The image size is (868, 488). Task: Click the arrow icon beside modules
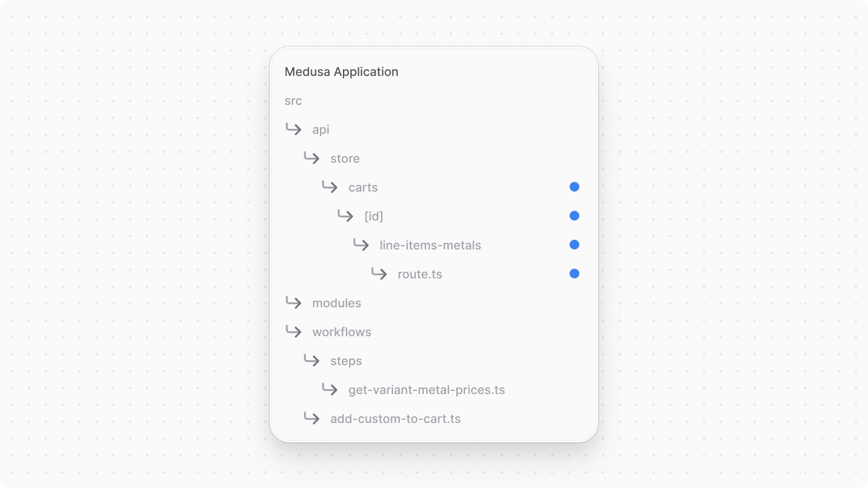294,302
